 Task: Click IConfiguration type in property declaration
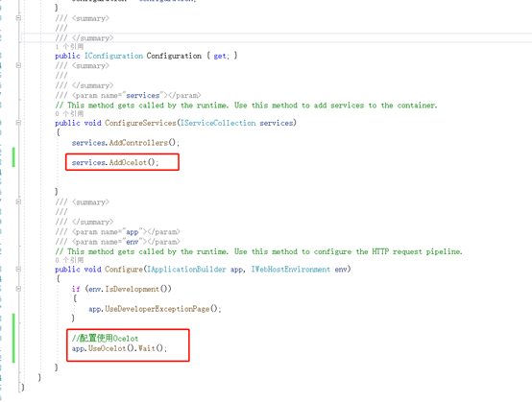tap(113, 56)
